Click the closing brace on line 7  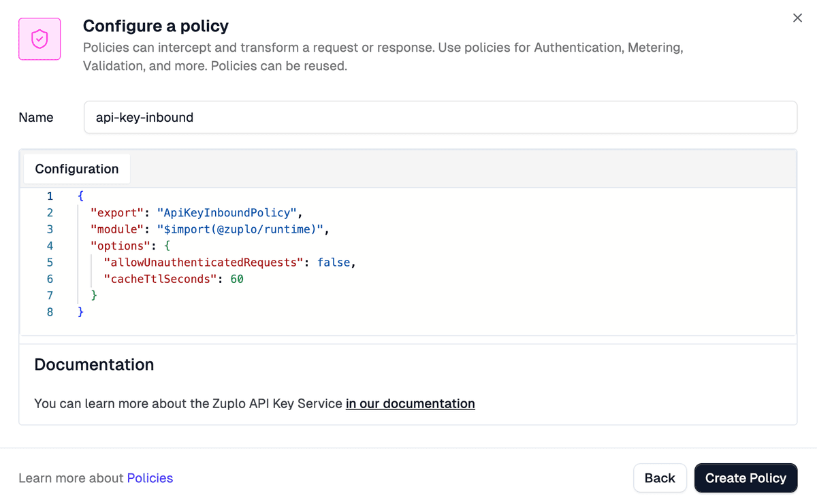[x=93, y=295]
